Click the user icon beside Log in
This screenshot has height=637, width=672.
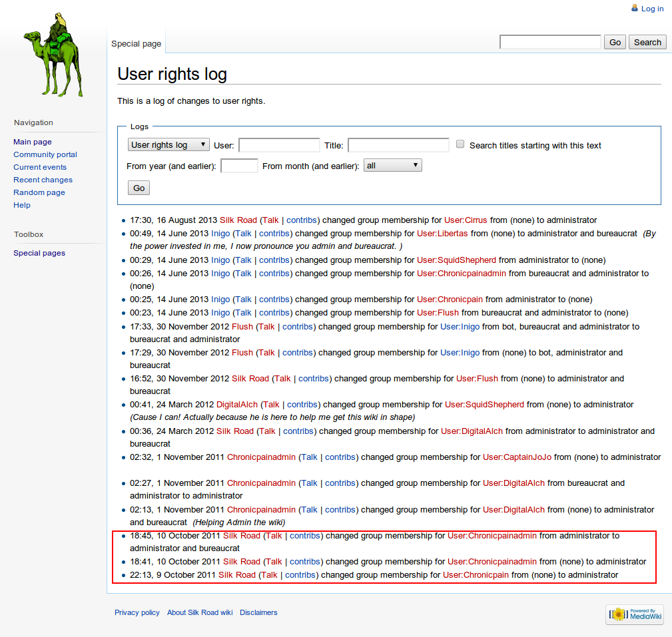coord(635,8)
